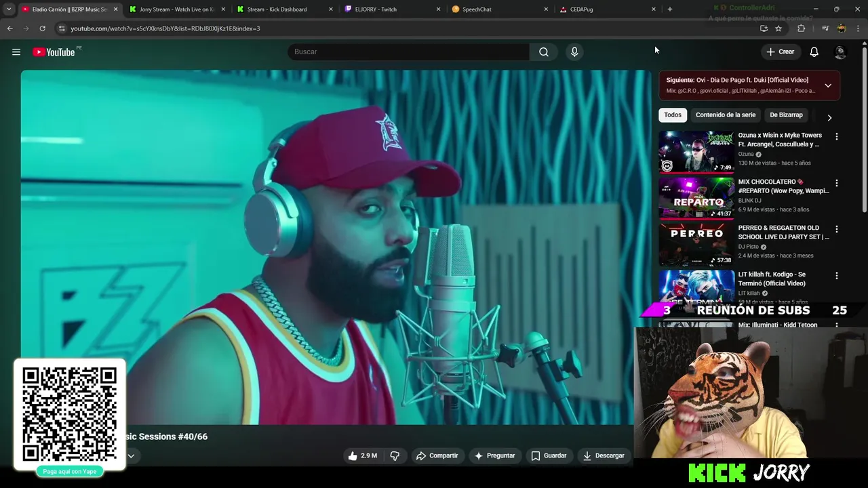Open Ozuna x Wisin video thumbnail
The width and height of the screenshot is (868, 488).
click(696, 152)
